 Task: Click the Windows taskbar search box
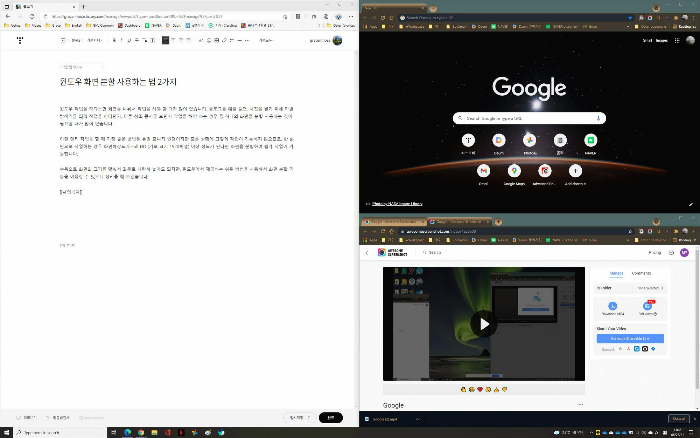click(60, 432)
